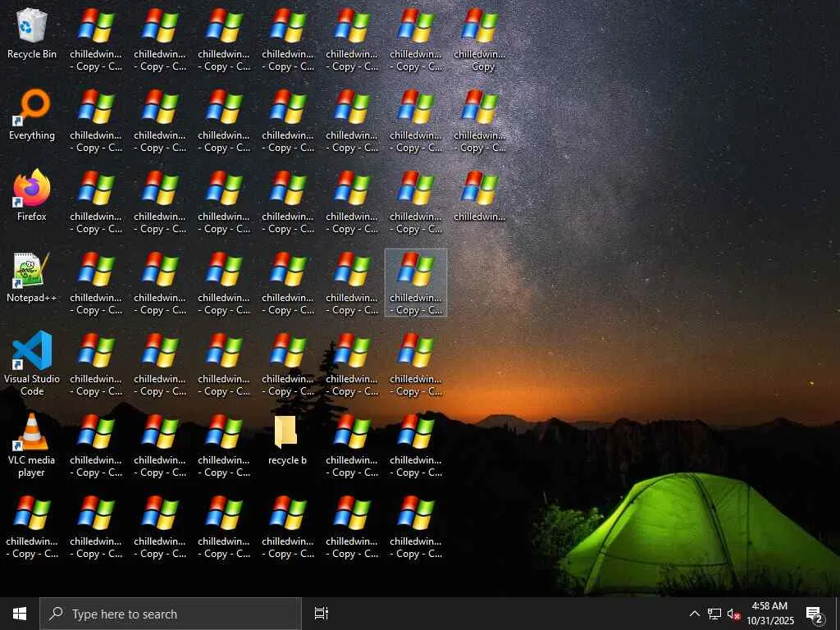Select the 'recycle b' folder icon

(x=288, y=441)
